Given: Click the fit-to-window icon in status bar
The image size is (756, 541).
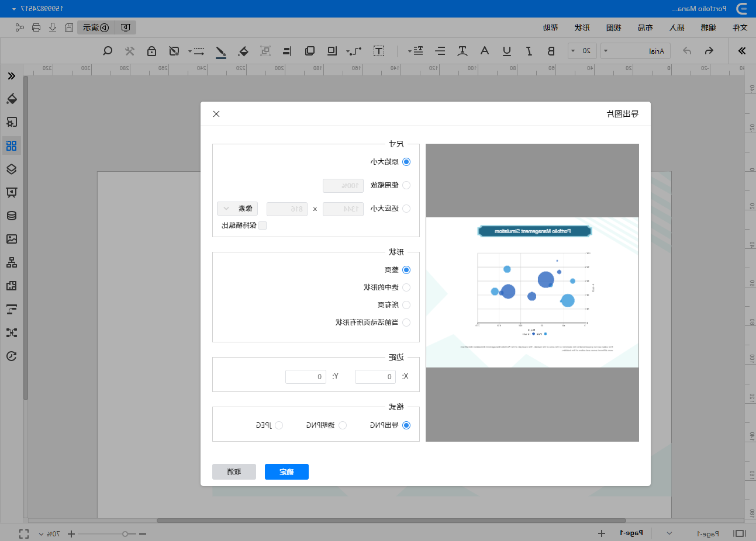Looking at the screenshot, I should [24, 533].
